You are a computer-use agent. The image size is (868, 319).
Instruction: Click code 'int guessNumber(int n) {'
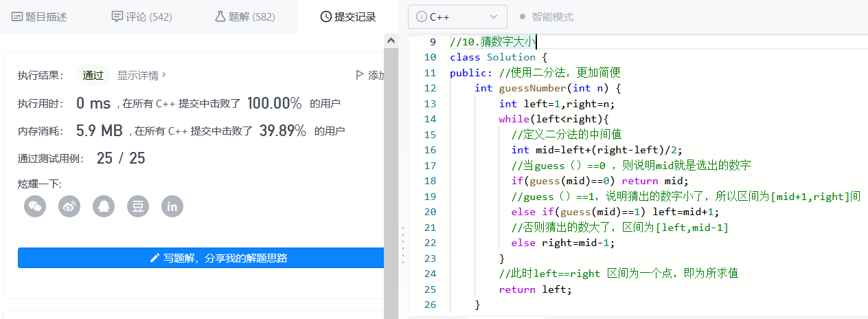[x=547, y=88]
